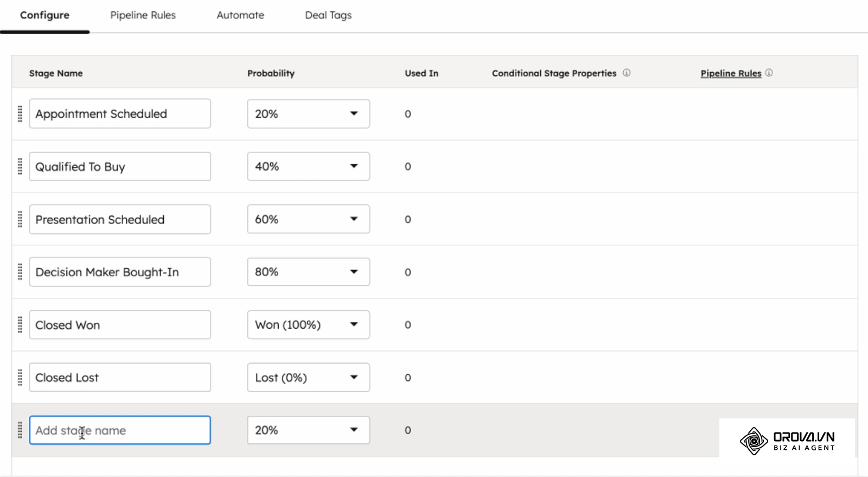
Task: Click info icon next to Conditional Stage Properties
Action: pyautogui.click(x=627, y=73)
